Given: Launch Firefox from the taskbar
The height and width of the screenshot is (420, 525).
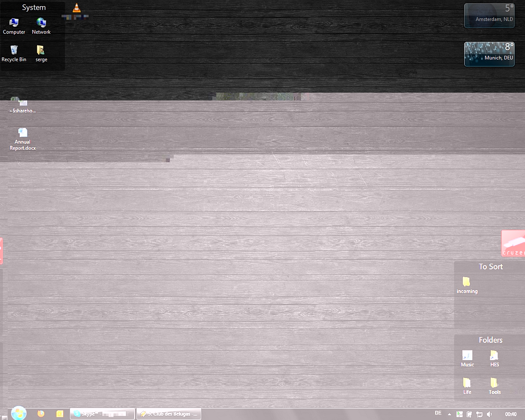Looking at the screenshot, I should click(41, 414).
